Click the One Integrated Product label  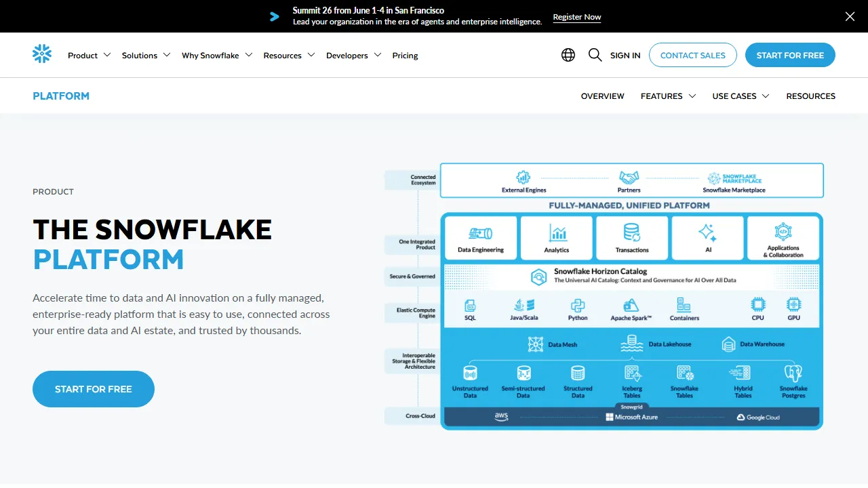click(411, 245)
